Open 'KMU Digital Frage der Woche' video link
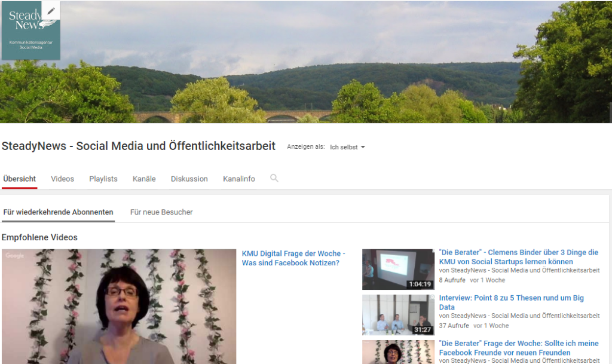 tap(293, 258)
